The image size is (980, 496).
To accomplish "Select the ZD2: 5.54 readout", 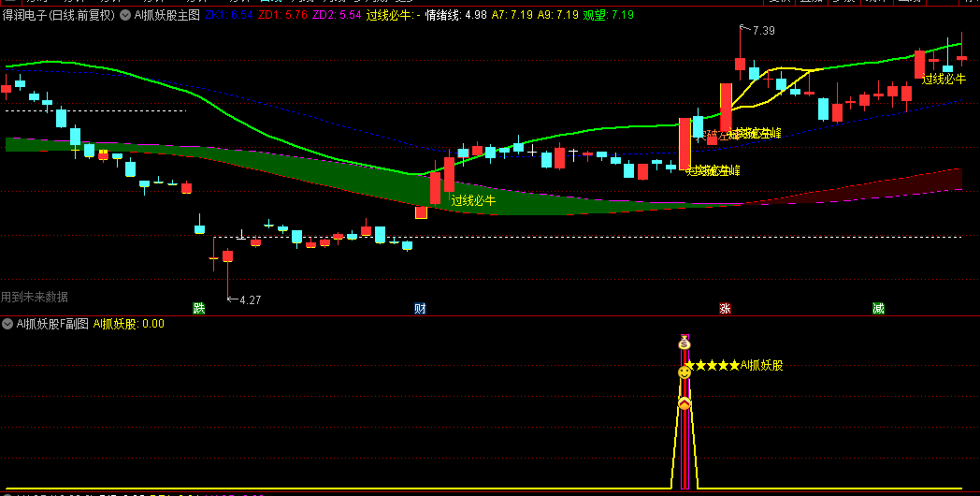I will (x=337, y=15).
